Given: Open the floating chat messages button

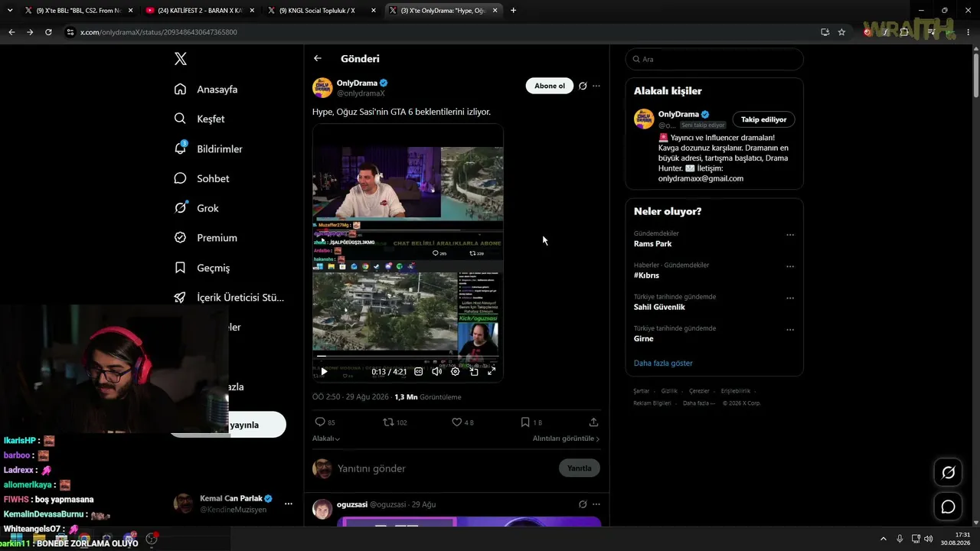Looking at the screenshot, I should click(x=948, y=507).
